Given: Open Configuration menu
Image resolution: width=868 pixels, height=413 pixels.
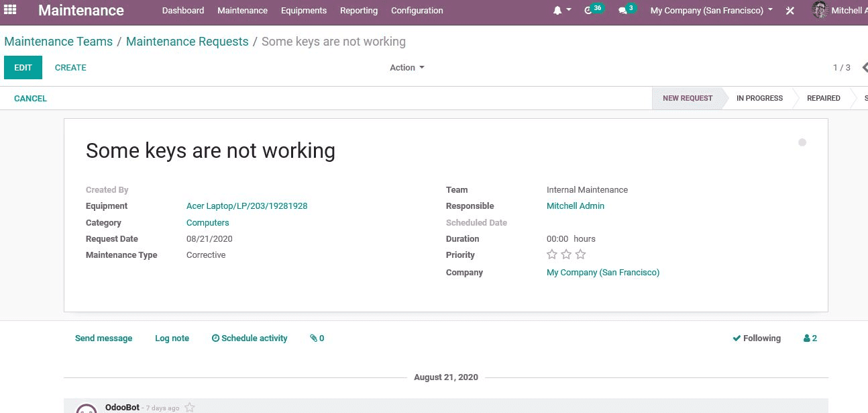Looking at the screenshot, I should tap(417, 11).
